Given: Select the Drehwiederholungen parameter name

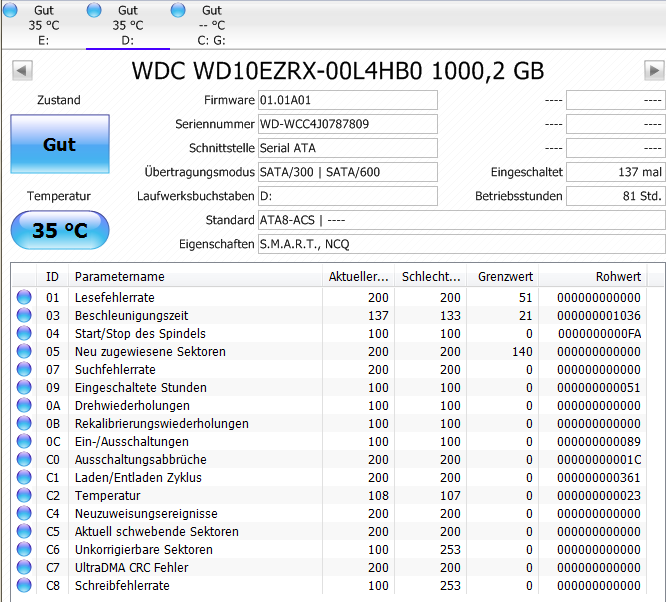Looking at the screenshot, I should (132, 406).
